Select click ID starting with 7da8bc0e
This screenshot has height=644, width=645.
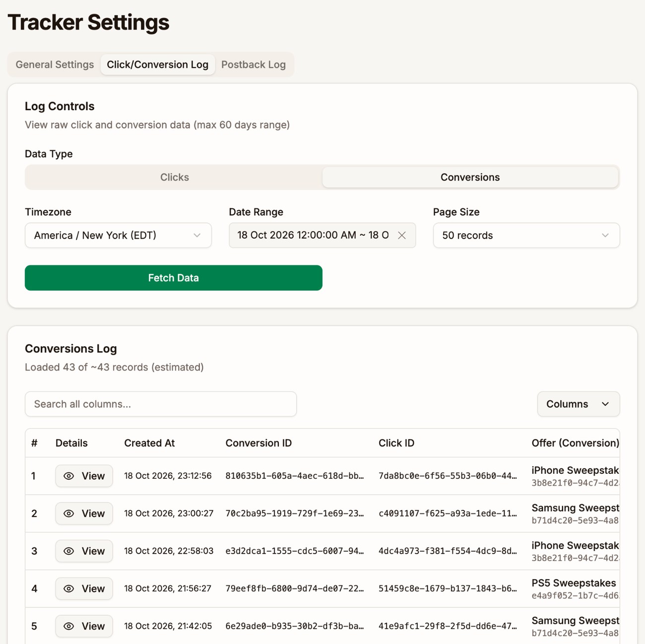pos(448,476)
